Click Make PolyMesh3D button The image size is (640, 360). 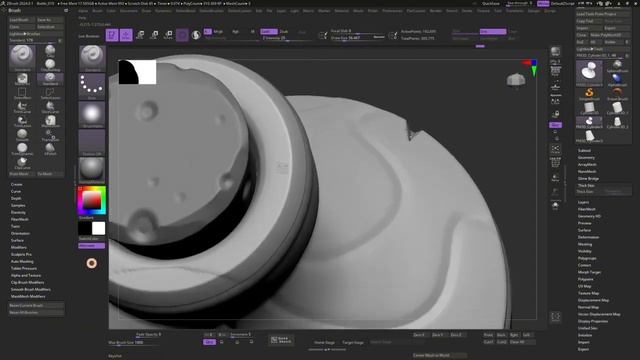pos(610,35)
